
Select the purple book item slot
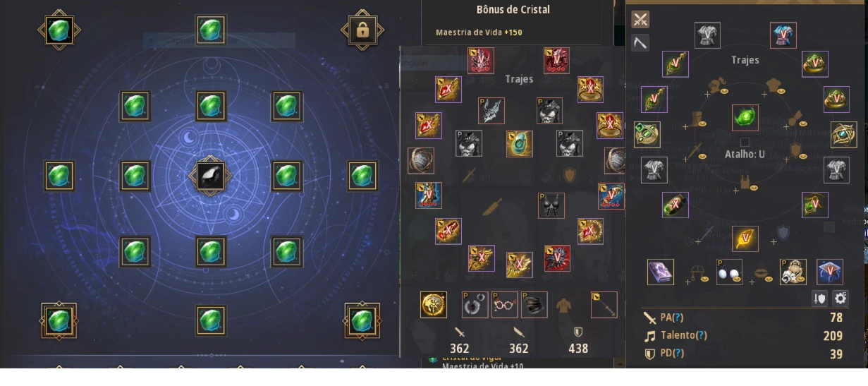click(661, 272)
